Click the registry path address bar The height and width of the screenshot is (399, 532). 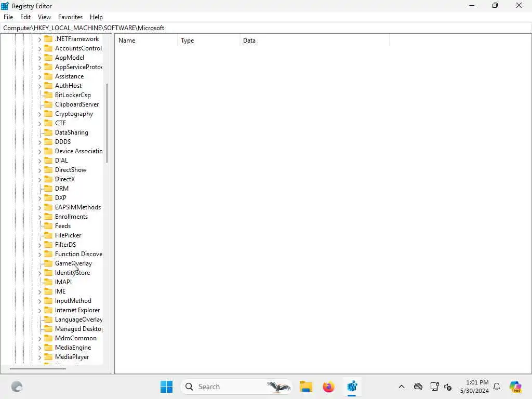coord(266,28)
